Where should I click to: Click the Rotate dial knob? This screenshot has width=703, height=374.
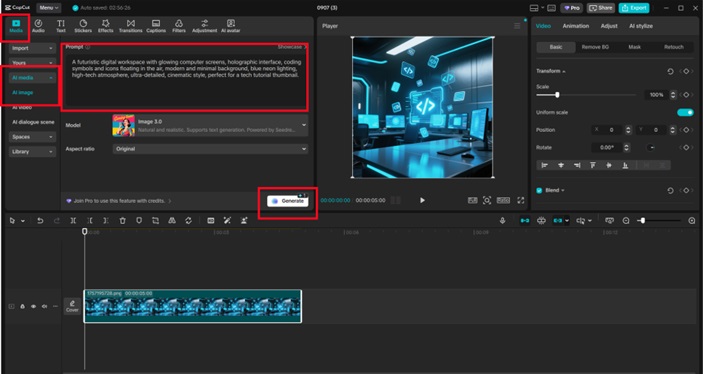click(651, 148)
